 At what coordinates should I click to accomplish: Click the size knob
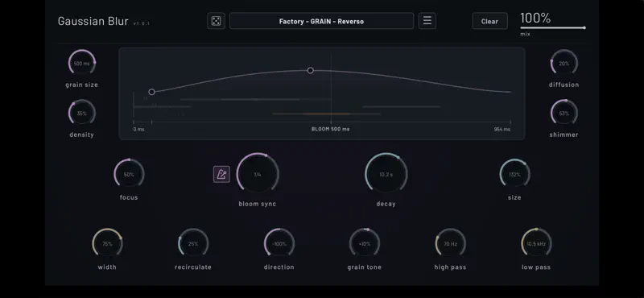[x=514, y=174]
